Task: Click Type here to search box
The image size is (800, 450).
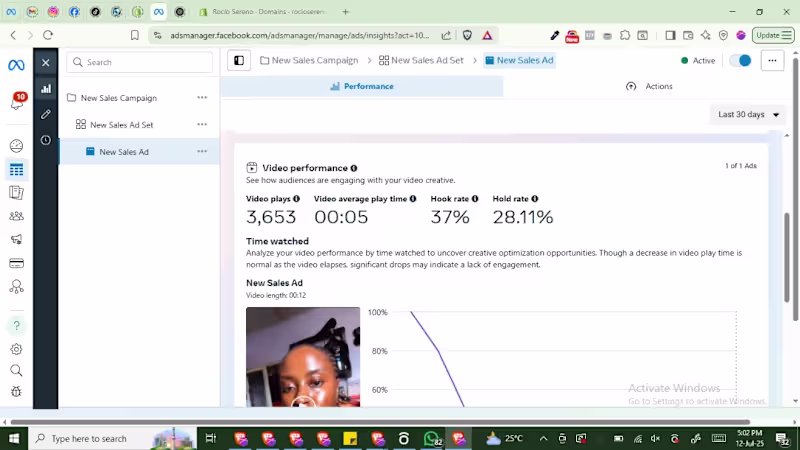Action: (x=112, y=438)
